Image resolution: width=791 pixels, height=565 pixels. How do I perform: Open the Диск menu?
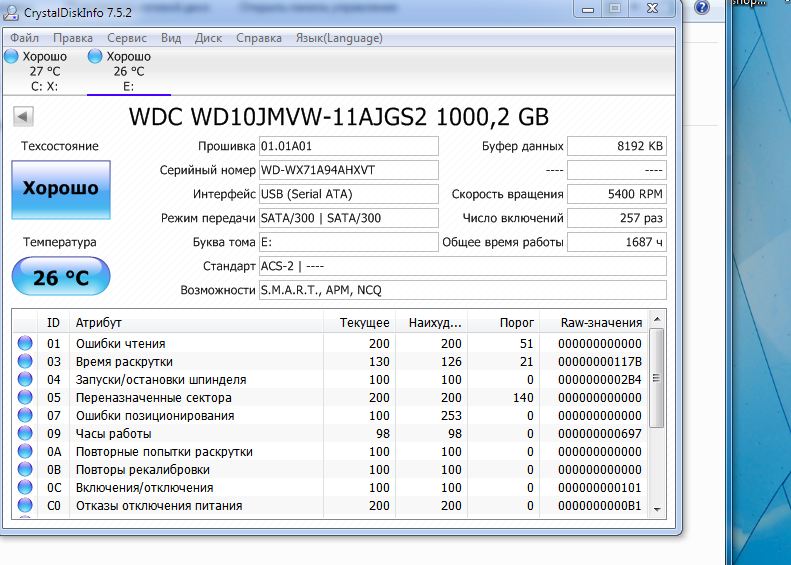coord(208,38)
